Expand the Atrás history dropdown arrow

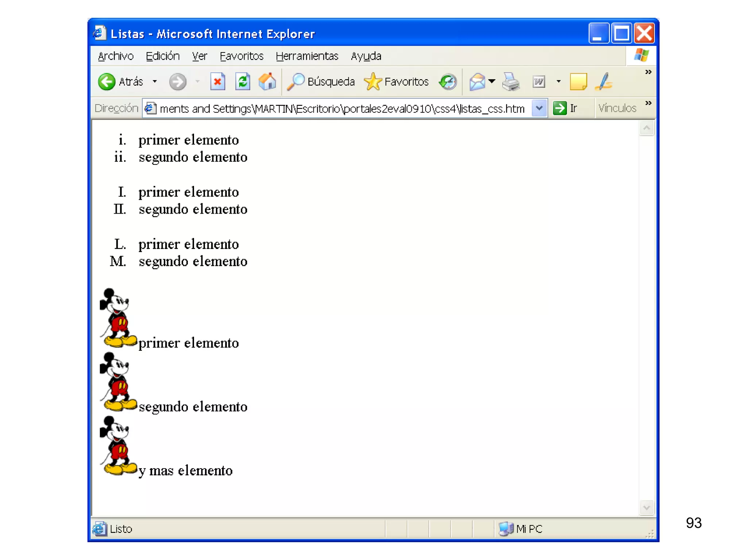[x=155, y=82]
